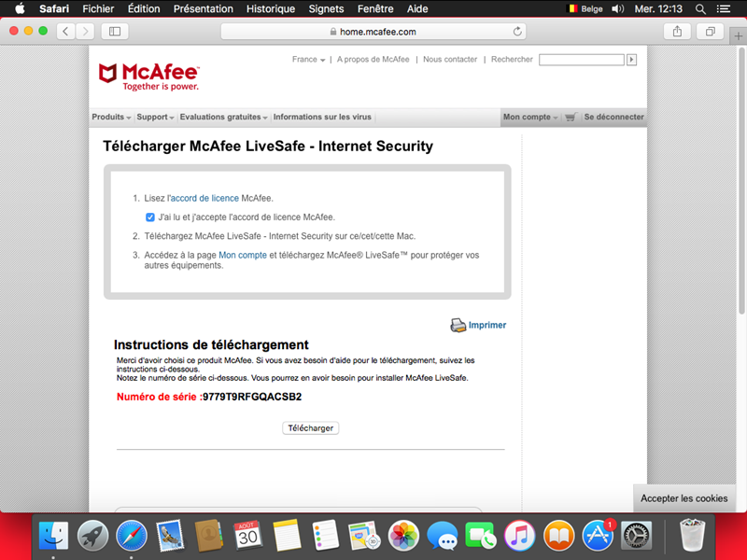The height and width of the screenshot is (560, 747).
Task: Click serial number 9779T9RFGQACSB2
Action: click(x=252, y=398)
